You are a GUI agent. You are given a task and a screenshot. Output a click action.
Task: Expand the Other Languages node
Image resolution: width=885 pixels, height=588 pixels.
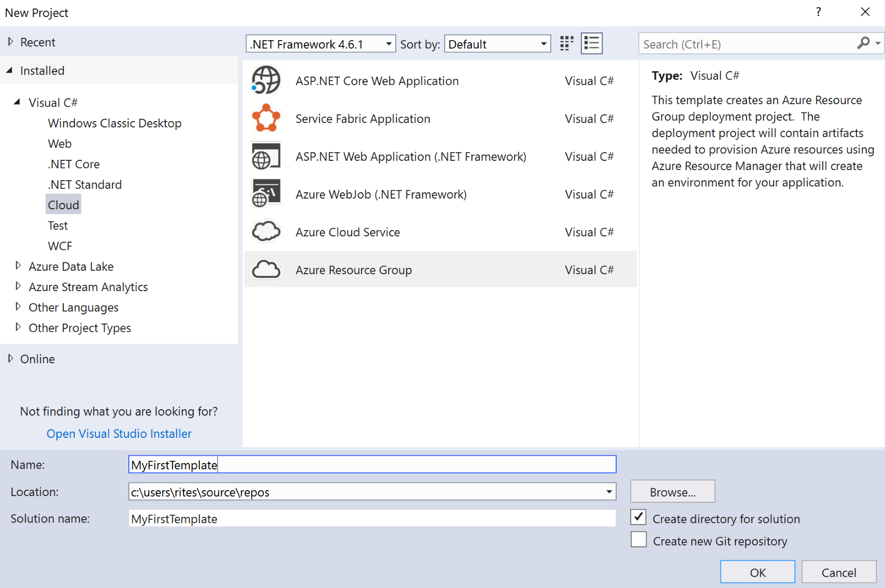coord(18,307)
